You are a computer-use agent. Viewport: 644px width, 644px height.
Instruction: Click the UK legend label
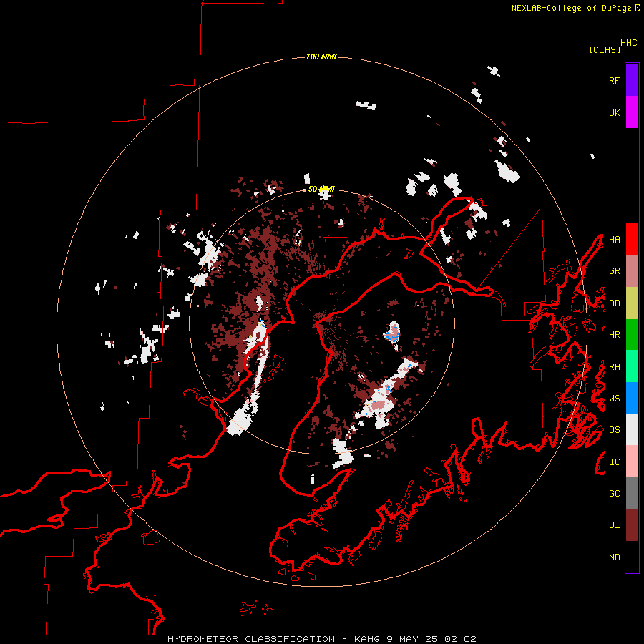coord(614,112)
